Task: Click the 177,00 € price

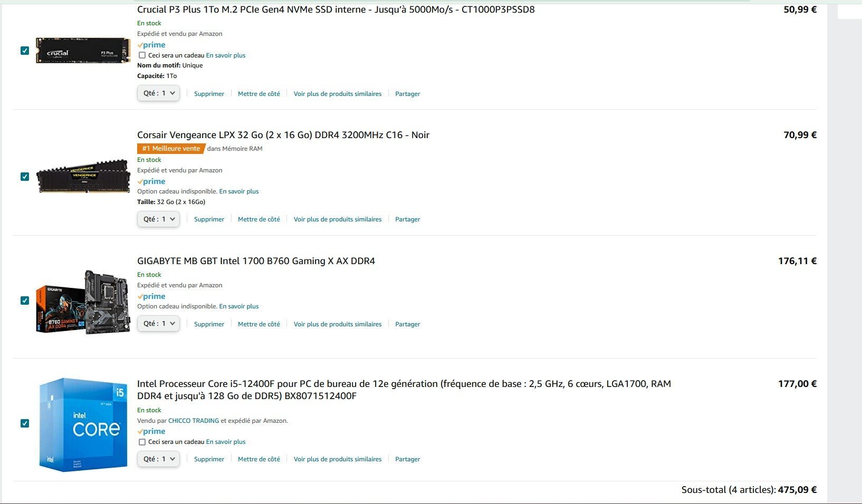Action: pyautogui.click(x=797, y=384)
